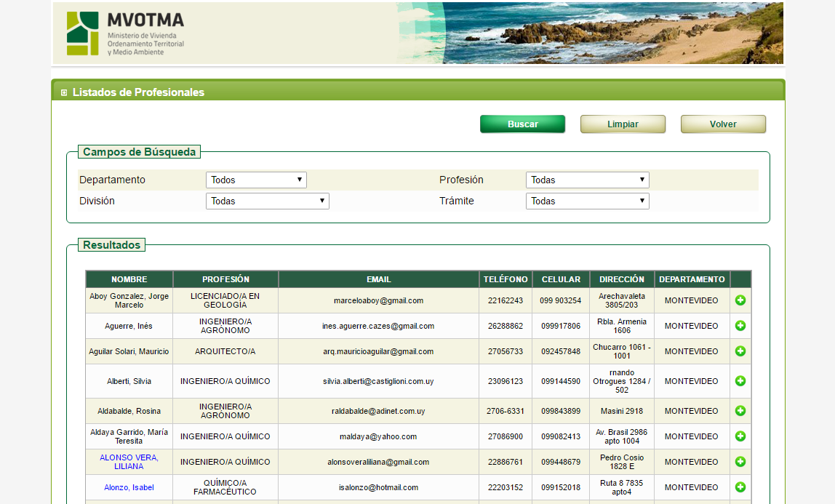
Task: Open the Departamento dropdown
Action: coord(256,180)
